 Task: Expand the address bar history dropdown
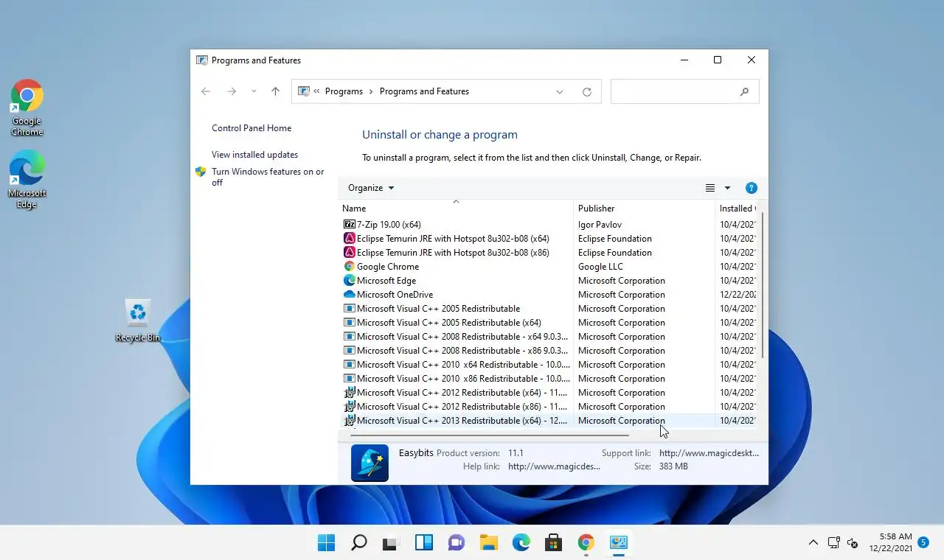point(560,91)
